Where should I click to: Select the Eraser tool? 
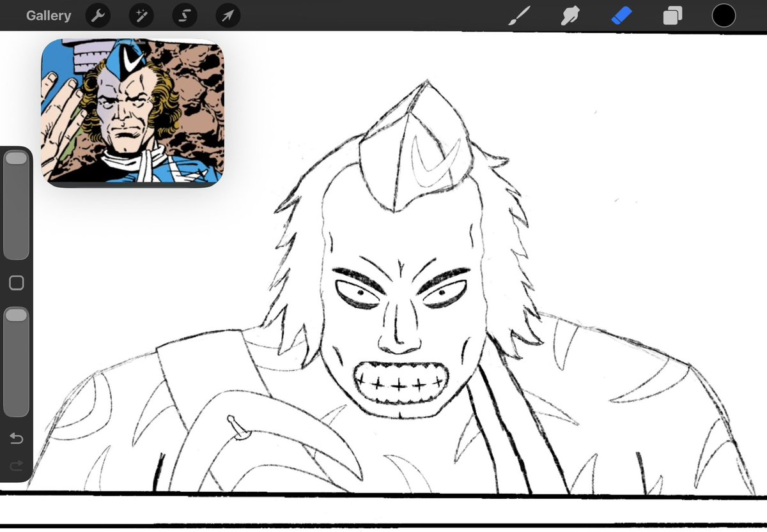coord(621,16)
